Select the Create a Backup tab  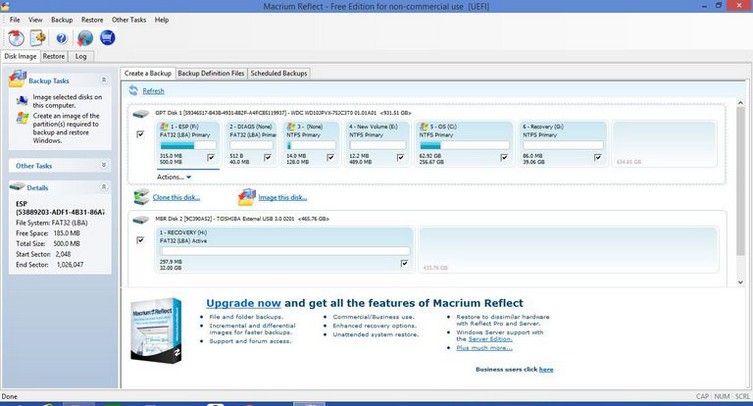(148, 73)
